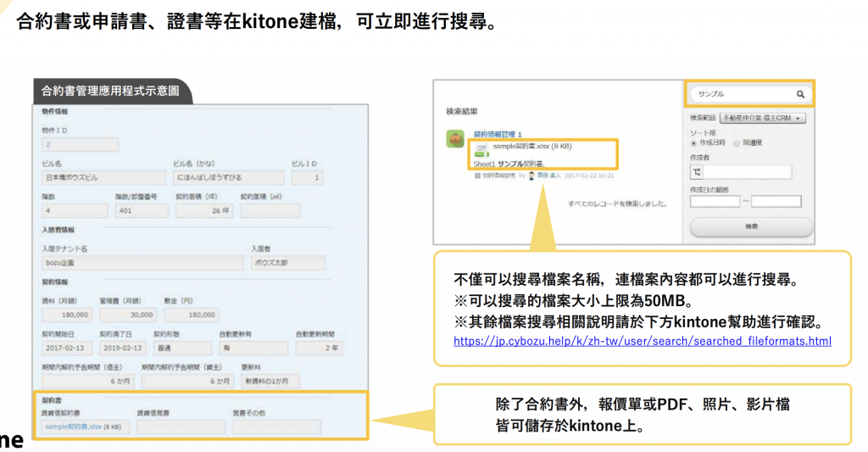Click the grid icon before 契約情報管理
868x452 pixels.
click(x=477, y=176)
